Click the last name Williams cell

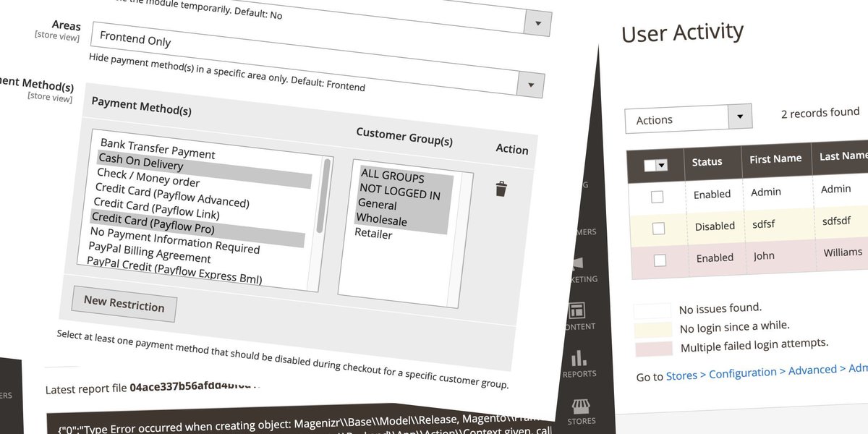pyautogui.click(x=843, y=252)
